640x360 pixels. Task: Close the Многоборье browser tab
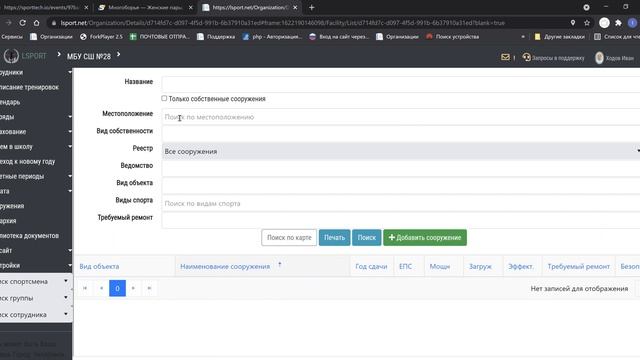(x=191, y=7)
